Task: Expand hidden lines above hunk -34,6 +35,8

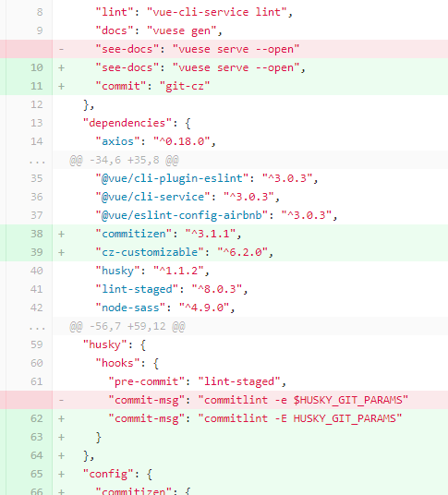Action: (x=37, y=161)
